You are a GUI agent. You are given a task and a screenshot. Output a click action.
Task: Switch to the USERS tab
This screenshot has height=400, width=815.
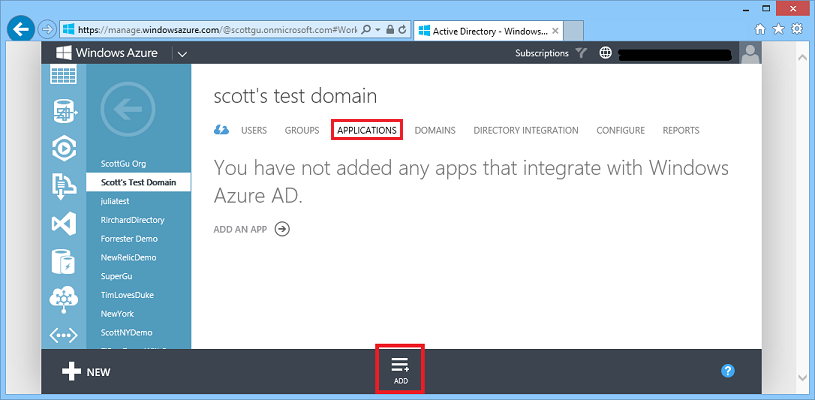(x=254, y=130)
